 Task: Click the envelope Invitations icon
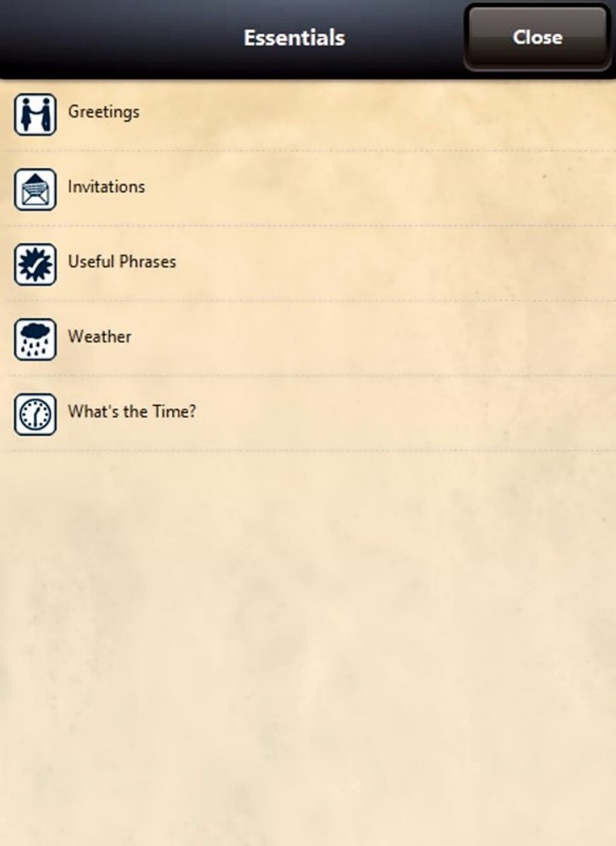pos(35,189)
